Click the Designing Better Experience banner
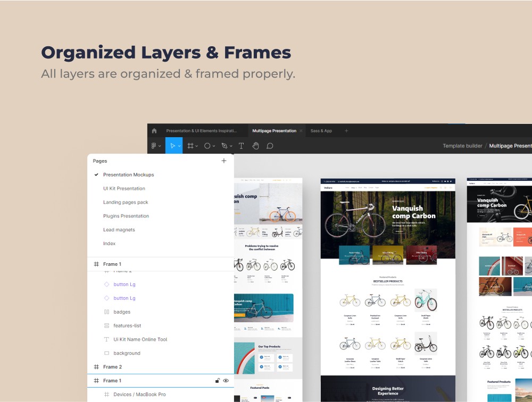 [388, 389]
